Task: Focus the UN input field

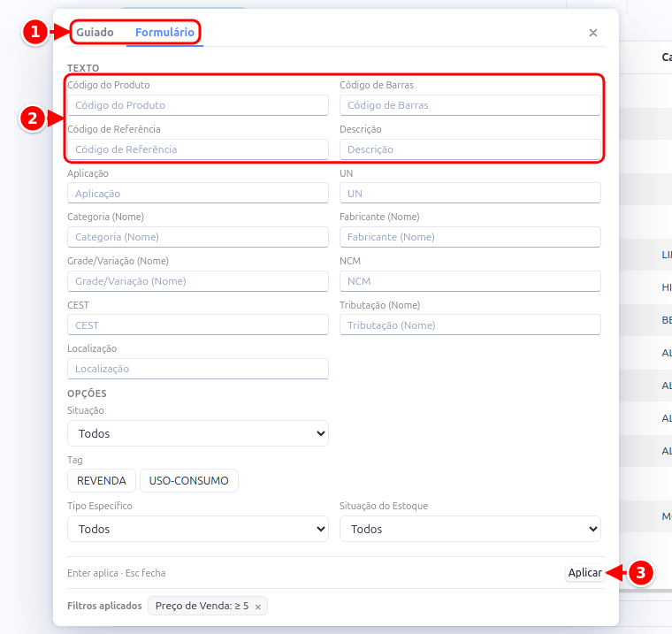Action: pyautogui.click(x=470, y=194)
